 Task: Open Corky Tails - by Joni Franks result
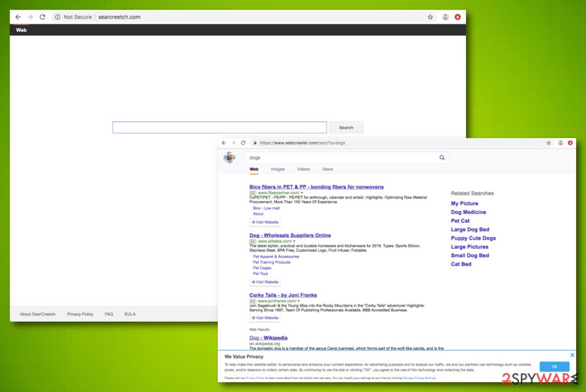[283, 295]
